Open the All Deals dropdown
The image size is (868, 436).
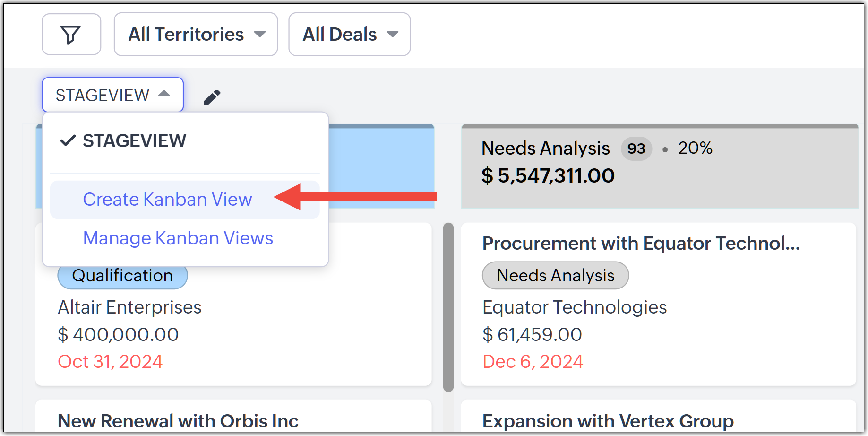tap(349, 35)
